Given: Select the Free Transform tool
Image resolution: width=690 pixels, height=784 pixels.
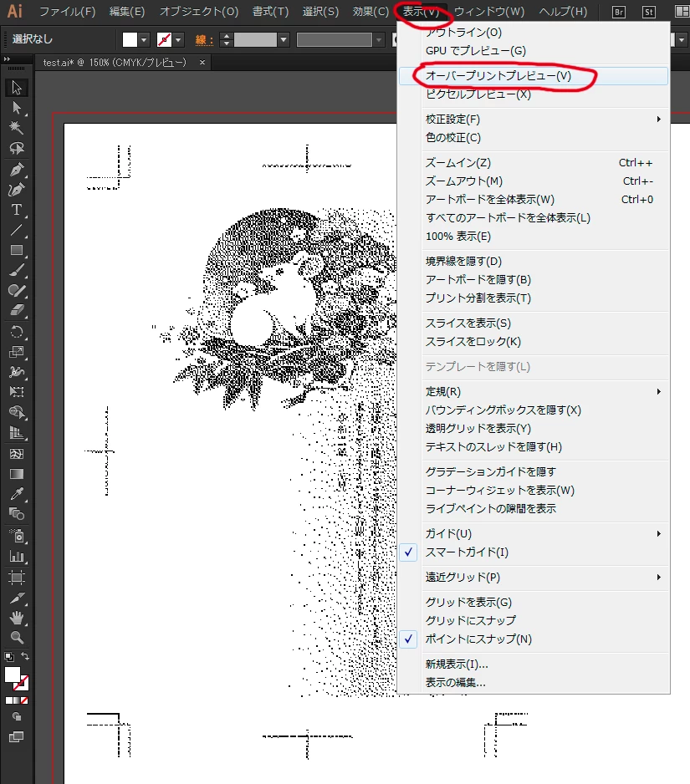Looking at the screenshot, I should click(x=17, y=392).
